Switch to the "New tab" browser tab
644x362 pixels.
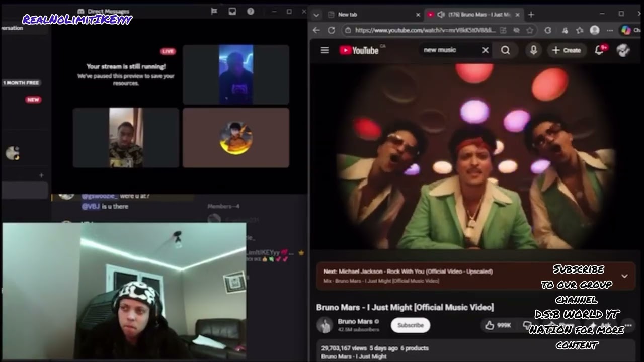pyautogui.click(x=372, y=15)
